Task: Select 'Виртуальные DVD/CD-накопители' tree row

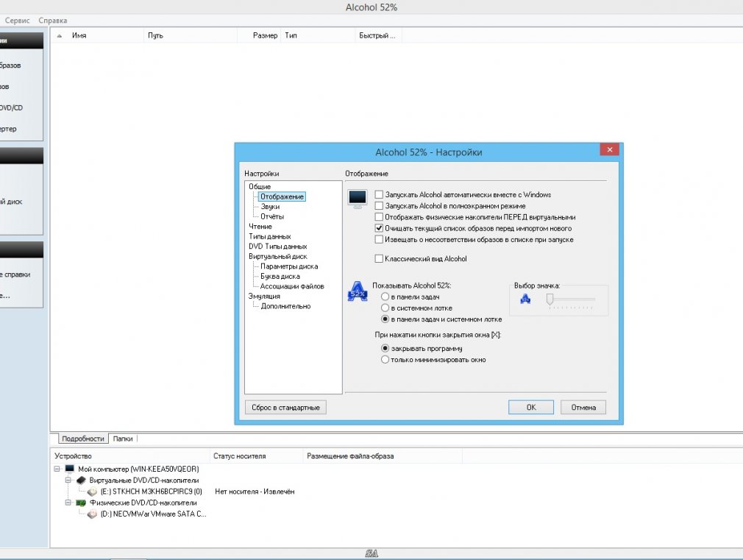Action: point(144,481)
